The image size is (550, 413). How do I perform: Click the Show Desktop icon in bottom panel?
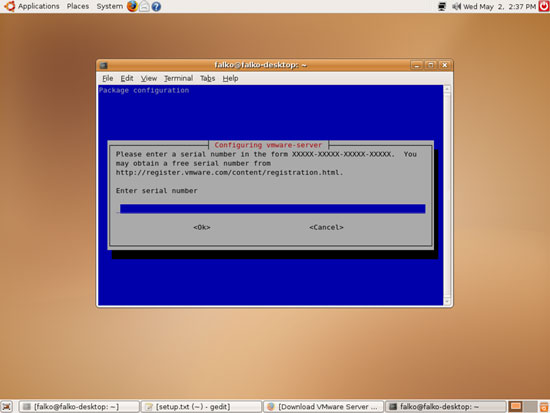[x=7, y=407]
